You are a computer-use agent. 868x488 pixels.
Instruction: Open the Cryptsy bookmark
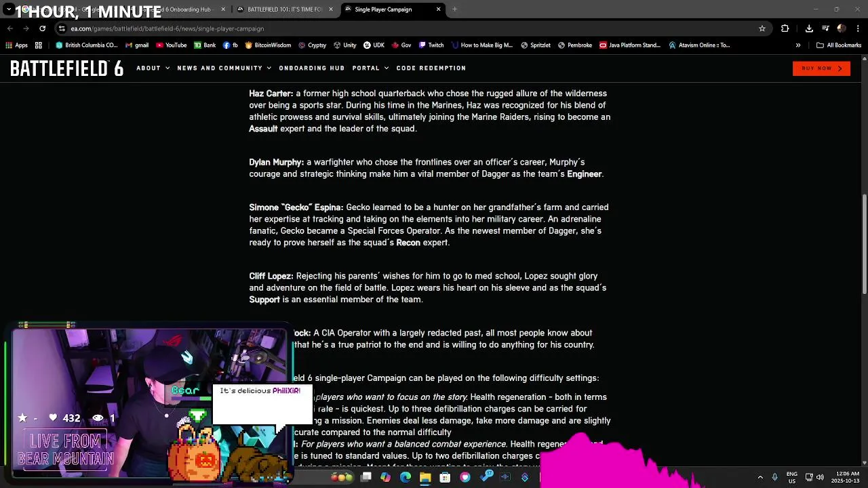(x=312, y=45)
